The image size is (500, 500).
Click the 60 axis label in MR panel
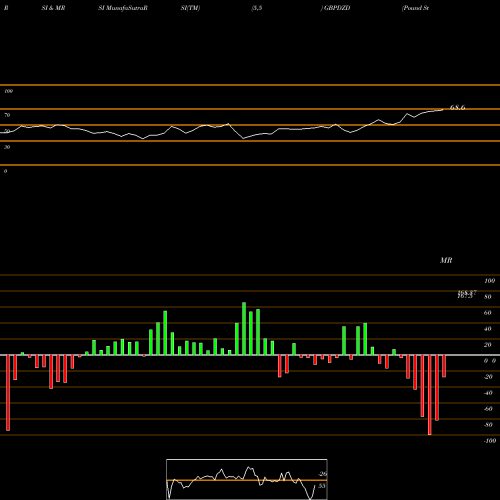487,313
